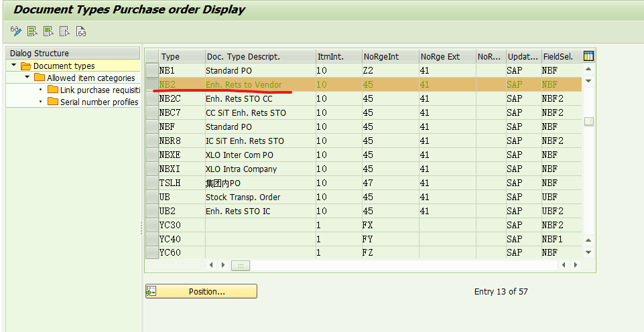Click the Select All toolbar icon
Image resolution: width=644 pixels, height=332 pixels.
(32, 31)
